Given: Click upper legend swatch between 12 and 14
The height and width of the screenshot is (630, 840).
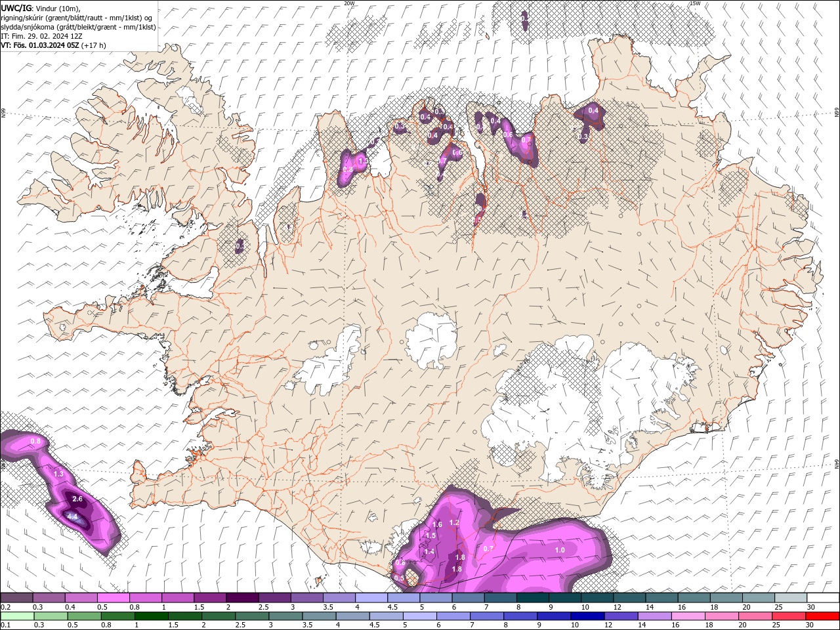Looking at the screenshot, I should pos(630,598).
